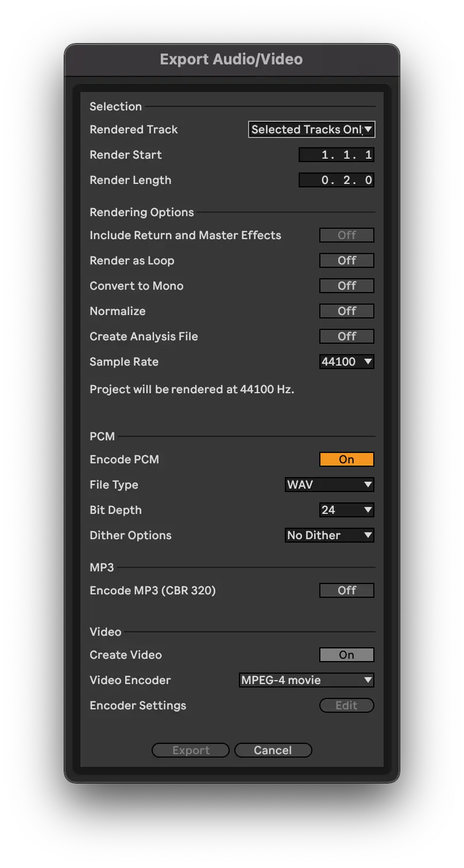Click the Render Start position field
Image resolution: width=464 pixels, height=868 pixels.
click(x=337, y=155)
